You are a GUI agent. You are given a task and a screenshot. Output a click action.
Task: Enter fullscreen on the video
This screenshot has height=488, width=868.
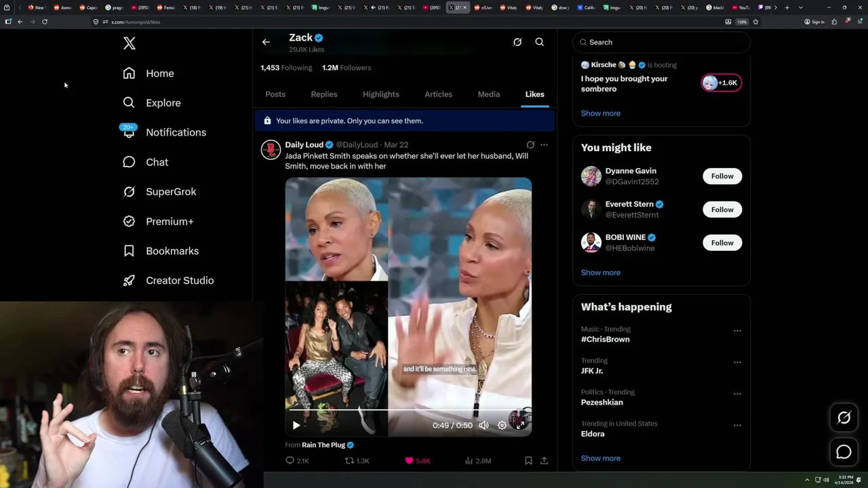tap(520, 425)
